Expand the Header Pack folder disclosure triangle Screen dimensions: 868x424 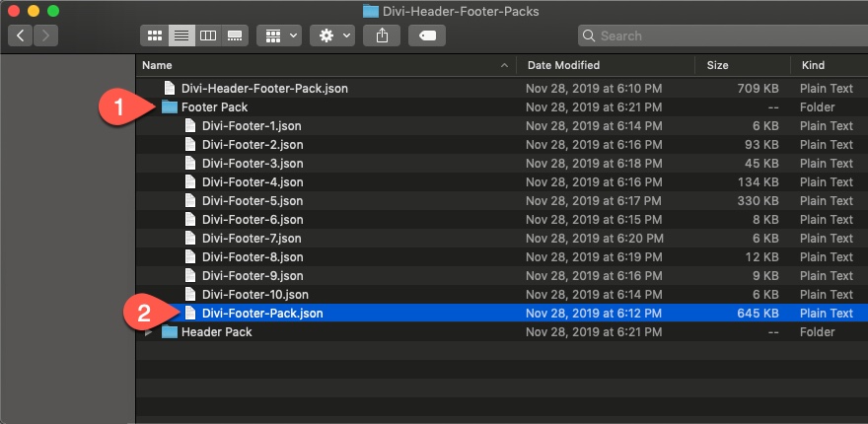148,332
